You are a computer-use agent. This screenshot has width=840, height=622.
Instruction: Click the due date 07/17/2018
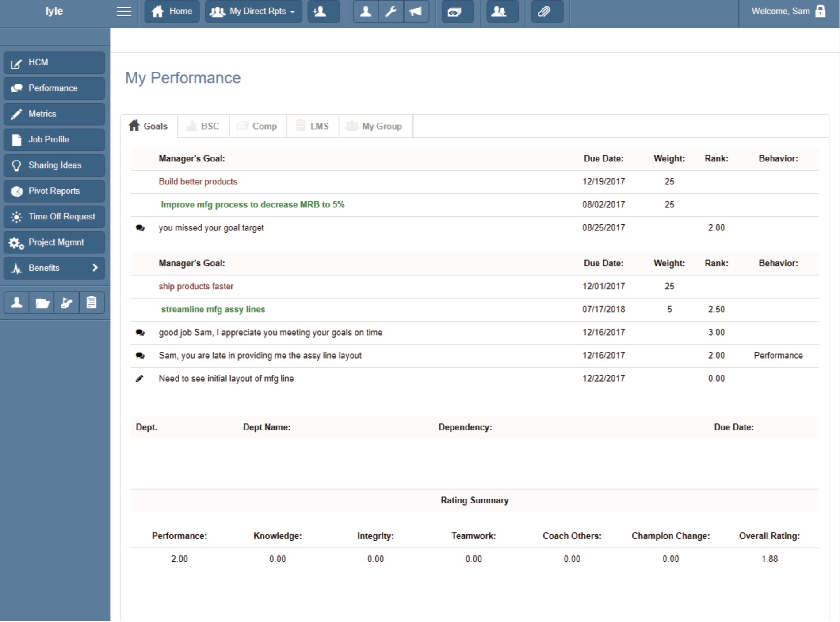[x=603, y=310]
